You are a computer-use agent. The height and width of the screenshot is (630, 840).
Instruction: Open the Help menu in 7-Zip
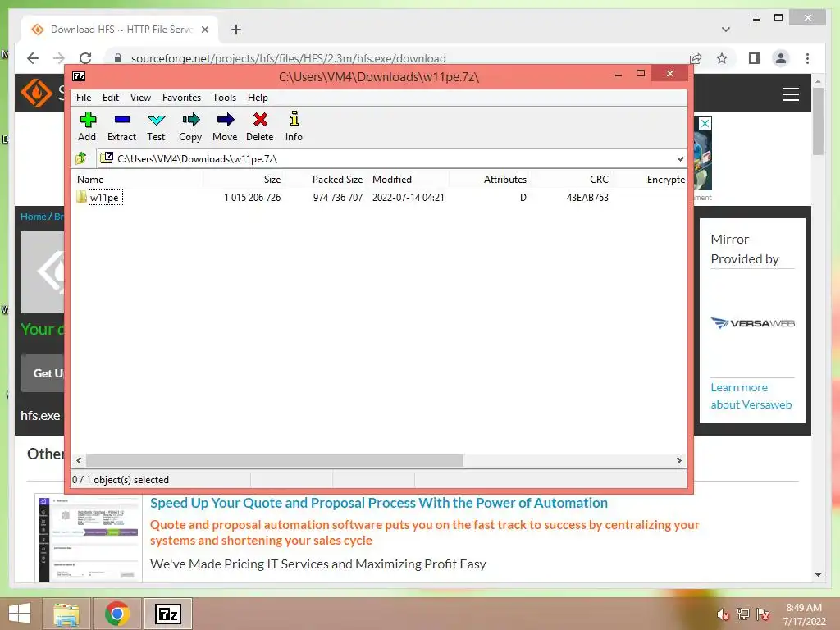pyautogui.click(x=258, y=98)
